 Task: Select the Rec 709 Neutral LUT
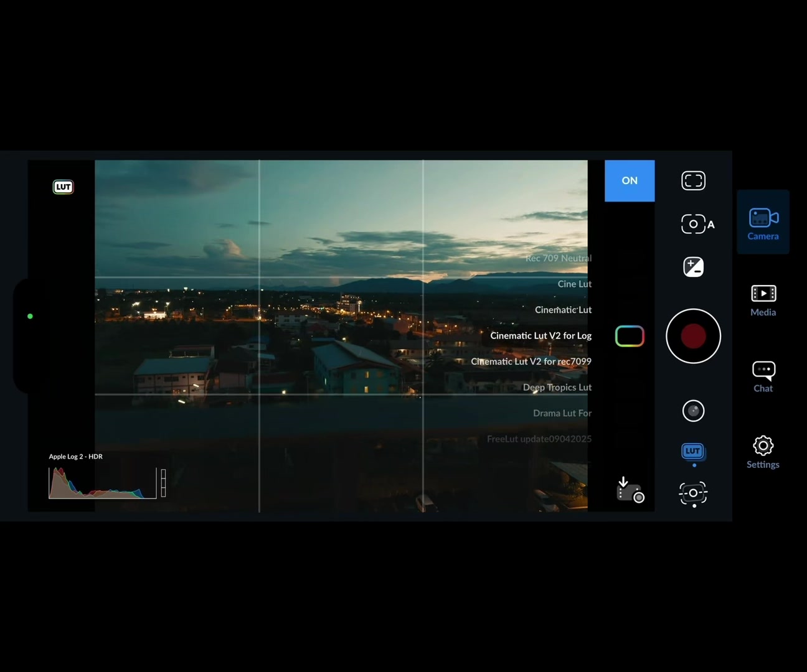click(558, 258)
